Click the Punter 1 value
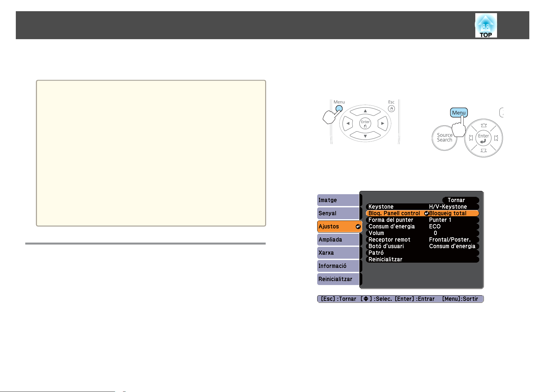 [440, 220]
